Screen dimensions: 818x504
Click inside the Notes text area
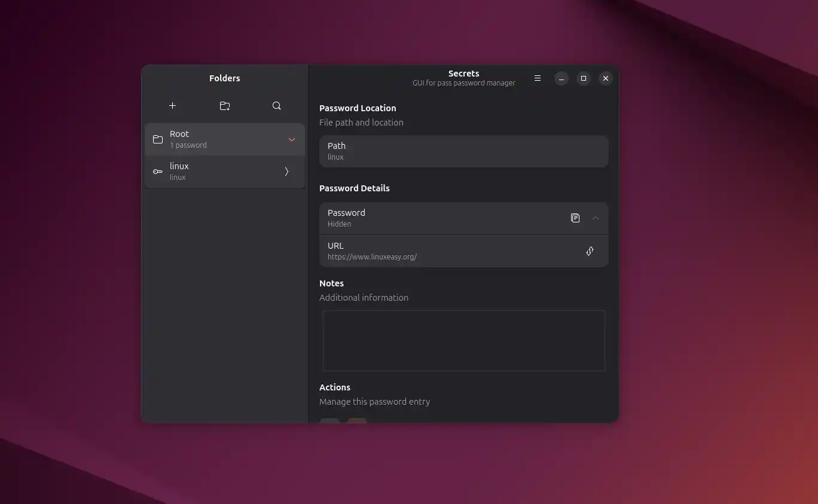463,340
